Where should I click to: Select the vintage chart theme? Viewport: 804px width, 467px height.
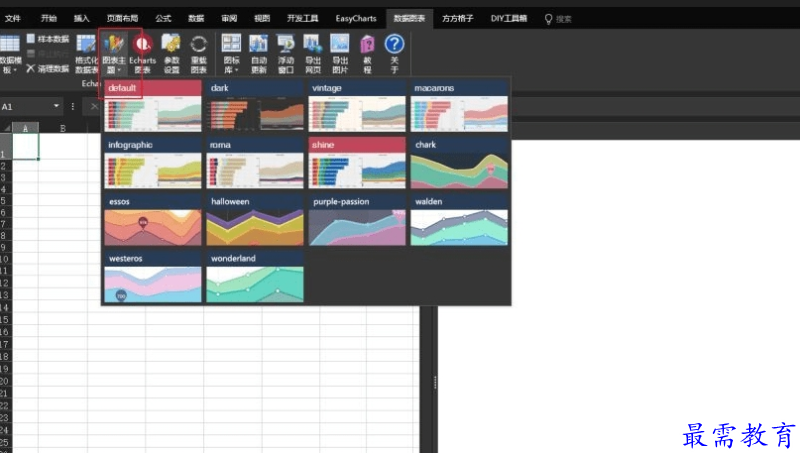(357, 106)
